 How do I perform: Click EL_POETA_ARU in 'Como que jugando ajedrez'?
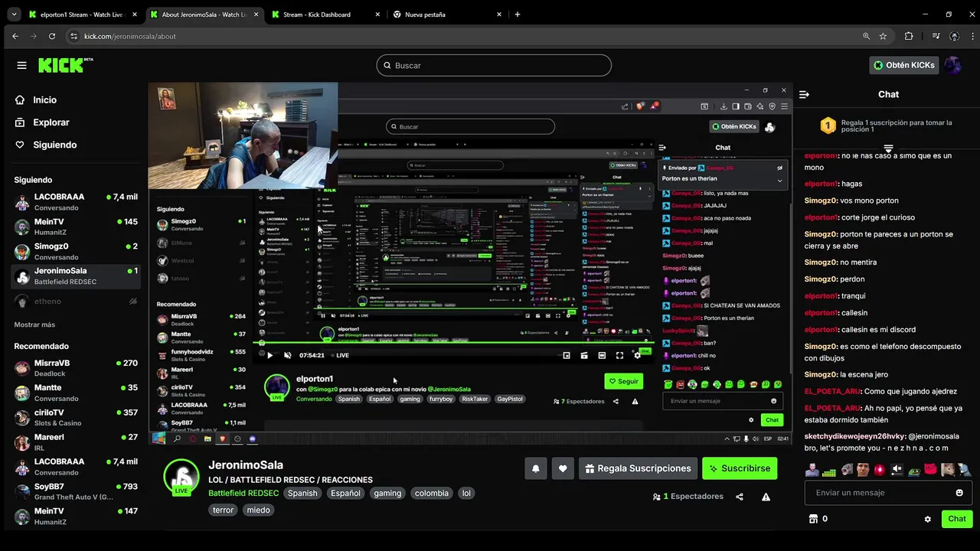coord(832,391)
